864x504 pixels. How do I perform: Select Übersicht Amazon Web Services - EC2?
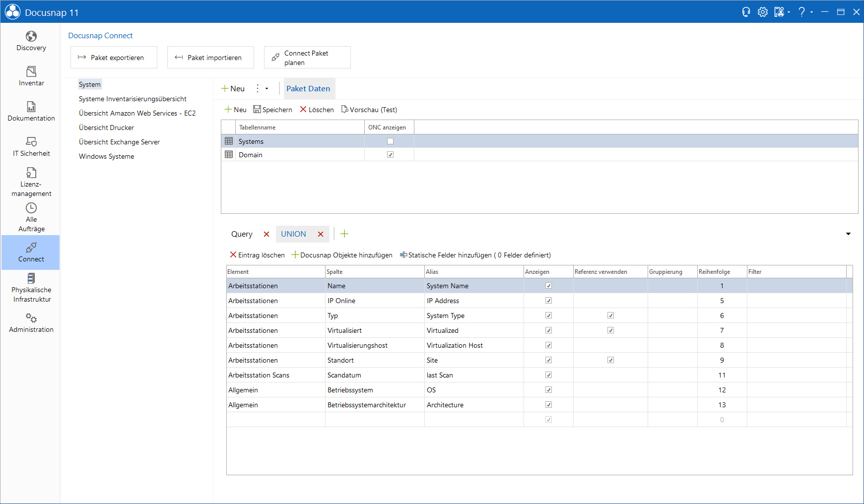(137, 113)
